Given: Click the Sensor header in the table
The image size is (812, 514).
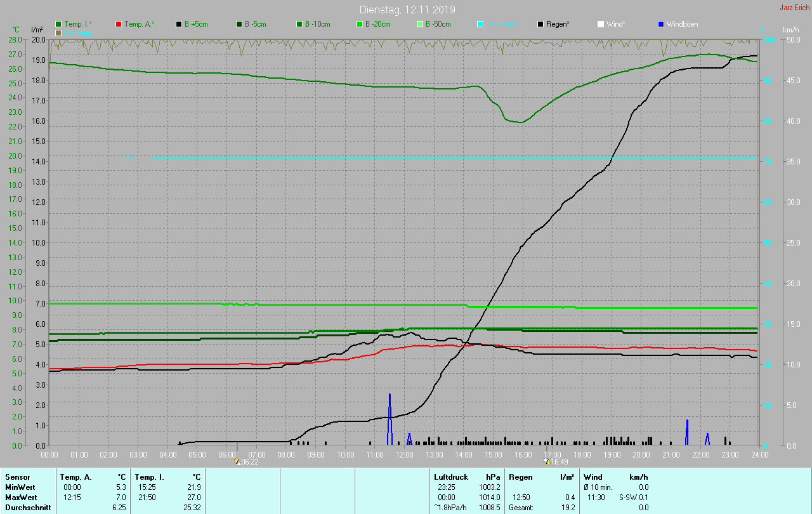Looking at the screenshot, I should 17,477.
